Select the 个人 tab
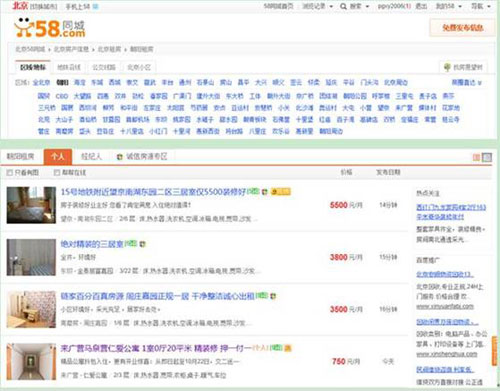500x391 pixels. (x=58, y=156)
